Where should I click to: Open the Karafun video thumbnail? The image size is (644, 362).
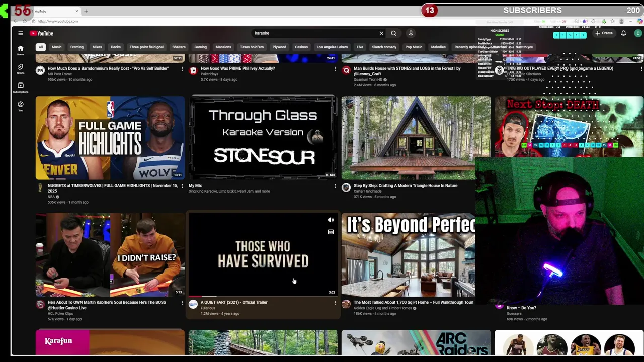click(x=110, y=342)
